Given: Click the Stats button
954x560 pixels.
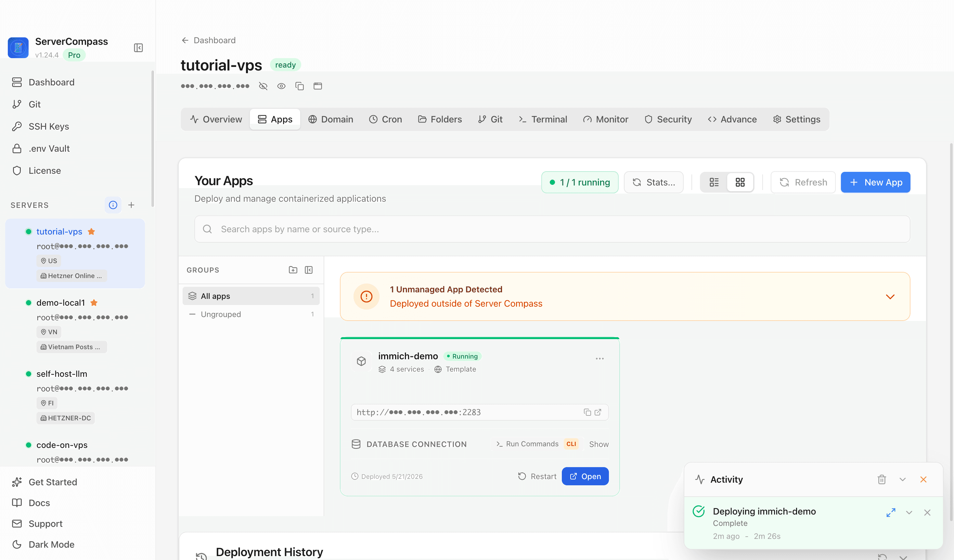Looking at the screenshot, I should [x=653, y=182].
